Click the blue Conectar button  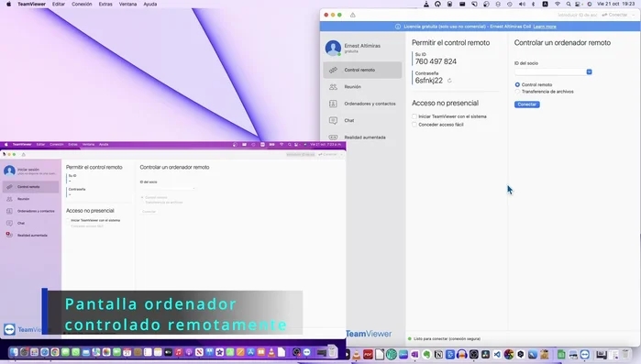pos(527,105)
